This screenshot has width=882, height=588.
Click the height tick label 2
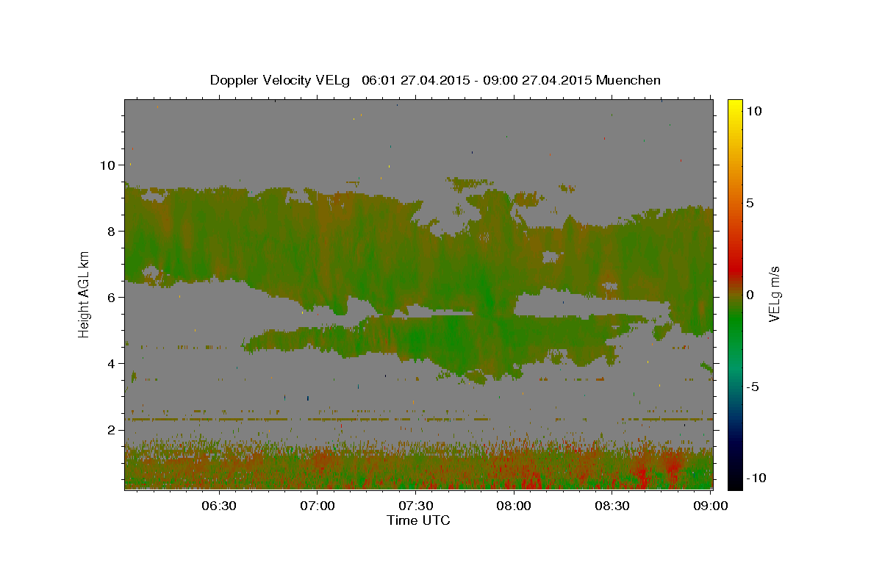point(111,429)
